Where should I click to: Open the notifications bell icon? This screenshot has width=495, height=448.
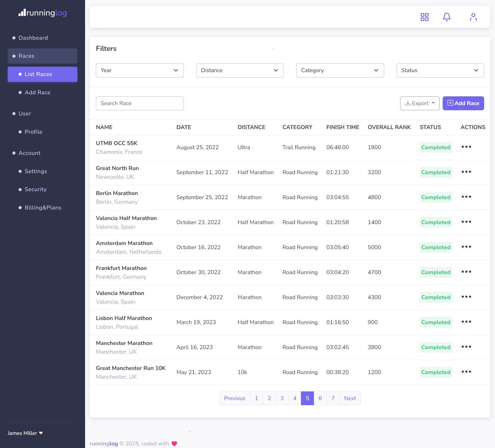[x=447, y=17]
